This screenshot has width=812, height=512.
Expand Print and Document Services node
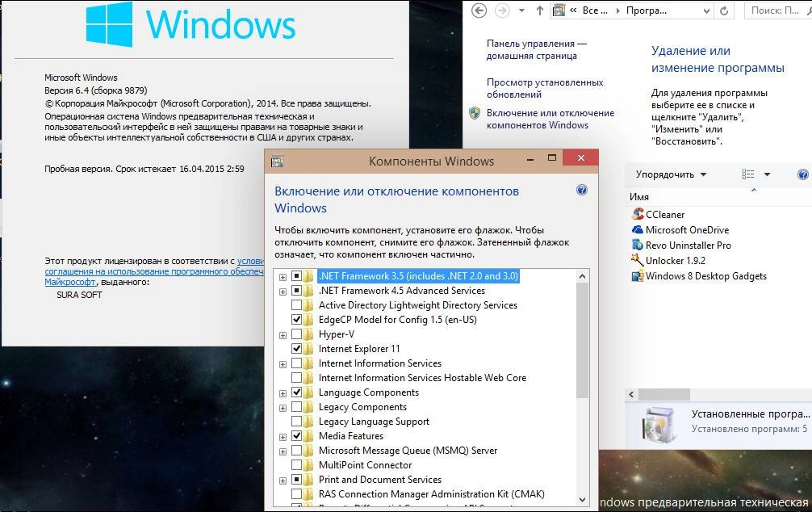click(283, 481)
